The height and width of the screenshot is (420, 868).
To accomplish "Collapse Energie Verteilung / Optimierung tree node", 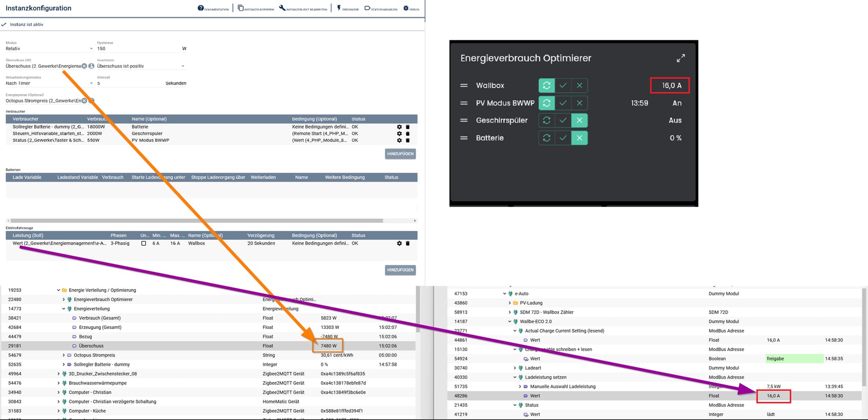I will click(x=59, y=291).
